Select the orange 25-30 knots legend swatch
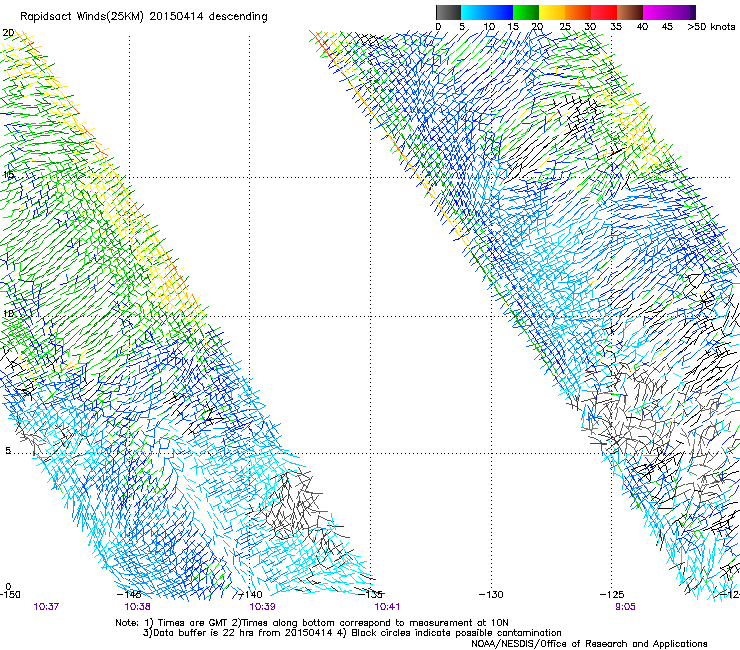 [578, 12]
